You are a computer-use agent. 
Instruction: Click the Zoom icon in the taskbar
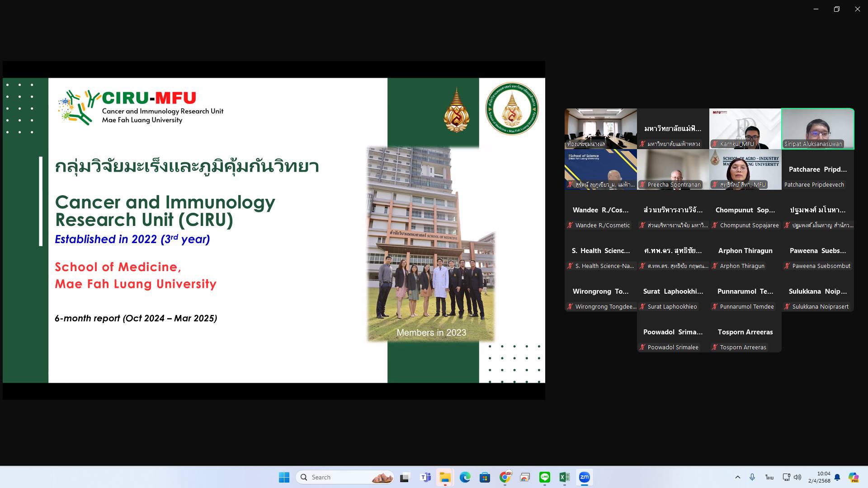coord(584,477)
